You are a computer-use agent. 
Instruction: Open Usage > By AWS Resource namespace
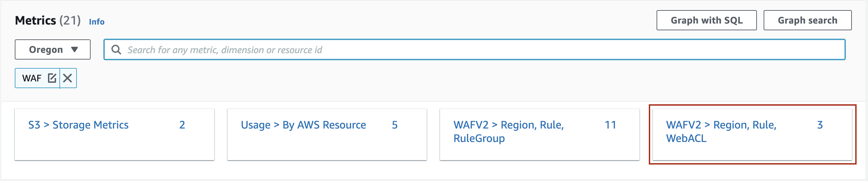[x=303, y=125]
